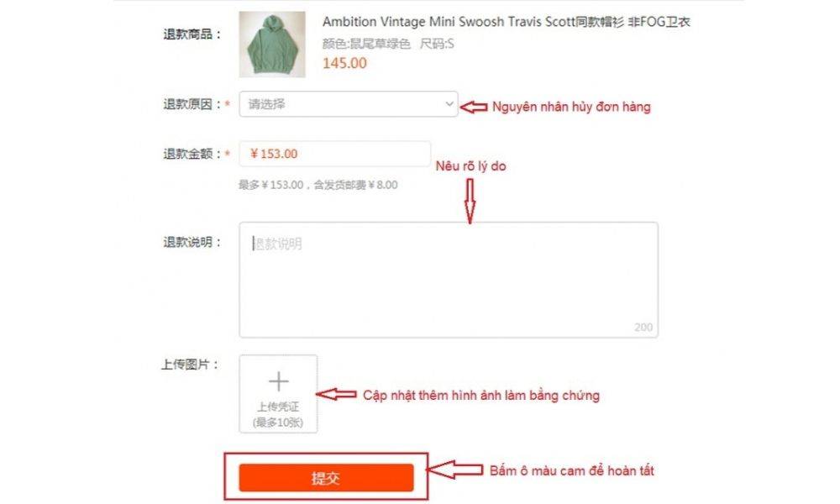Click the orange 145.00 product price
The height and width of the screenshot is (504, 840).
pos(344,63)
